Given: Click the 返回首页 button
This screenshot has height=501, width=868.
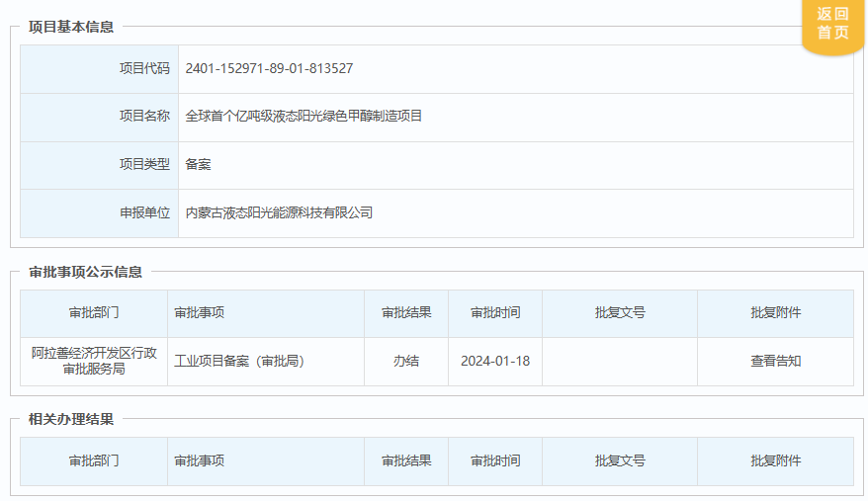Looking at the screenshot, I should coord(832,24).
